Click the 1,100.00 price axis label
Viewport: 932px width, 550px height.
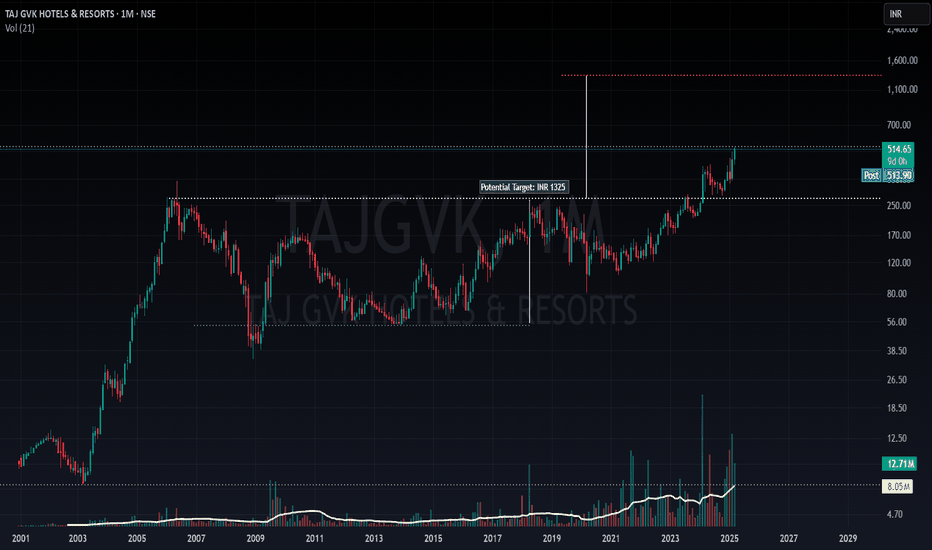(x=902, y=89)
